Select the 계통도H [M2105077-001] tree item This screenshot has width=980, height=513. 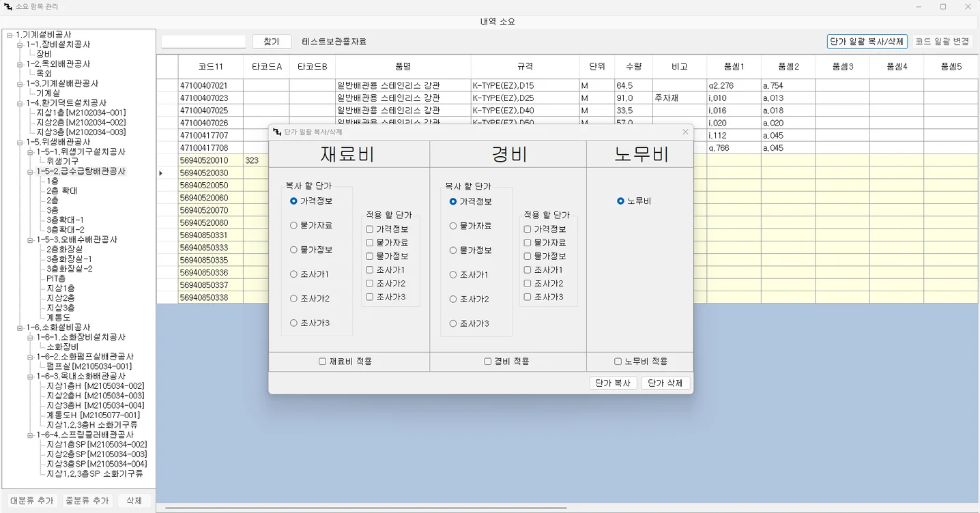tap(93, 415)
